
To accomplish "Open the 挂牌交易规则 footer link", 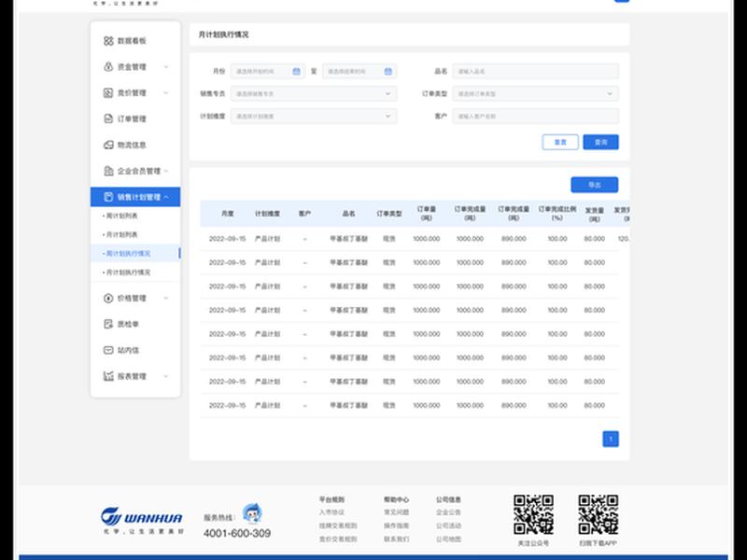I will pos(338,525).
